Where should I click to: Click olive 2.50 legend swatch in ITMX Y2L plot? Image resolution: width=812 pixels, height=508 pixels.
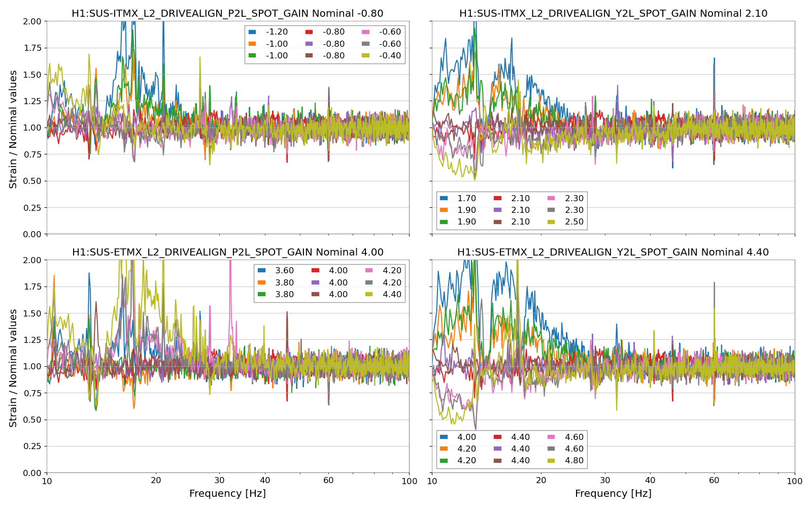[x=551, y=222]
